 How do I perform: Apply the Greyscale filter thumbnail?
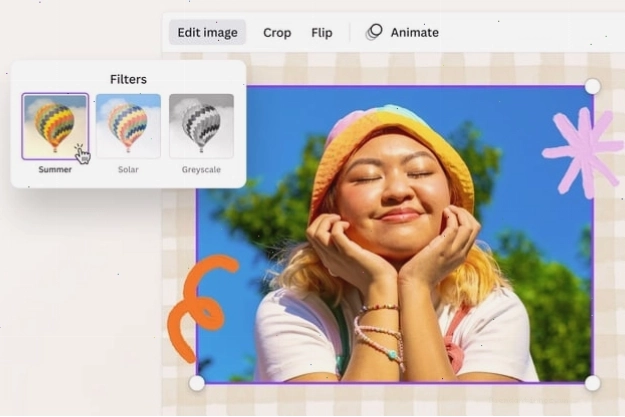pyautogui.click(x=201, y=126)
